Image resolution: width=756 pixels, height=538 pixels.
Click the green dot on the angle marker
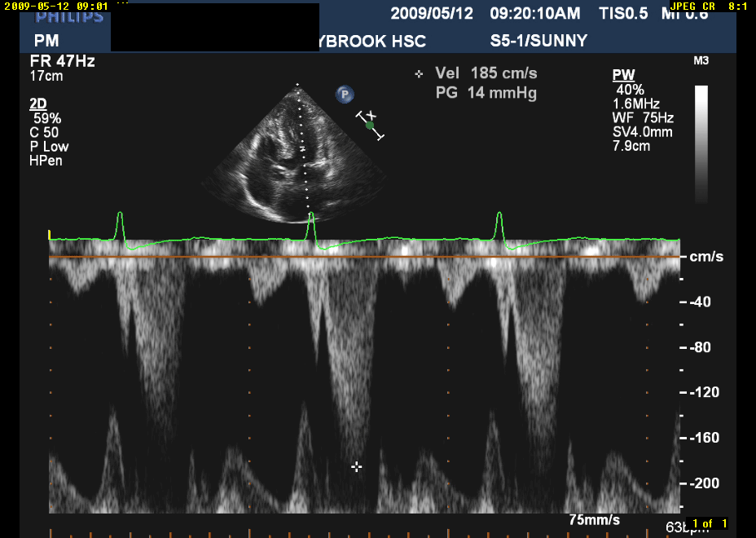click(x=370, y=125)
